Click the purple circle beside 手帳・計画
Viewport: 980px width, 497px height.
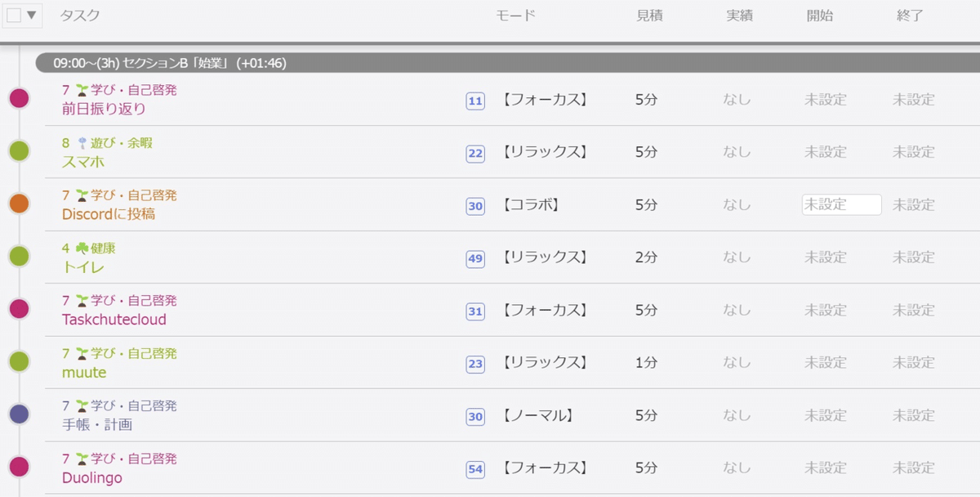(x=19, y=414)
